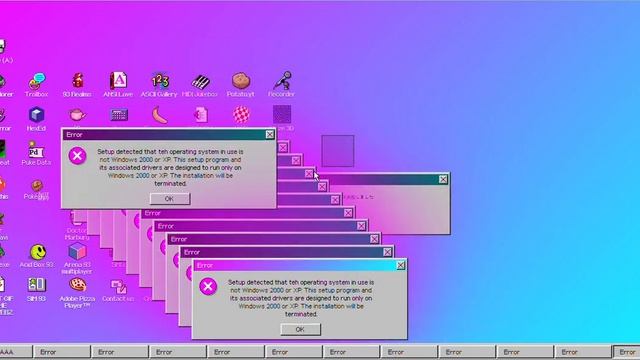Launch the MIDI Jukebox piano icon
The image size is (640, 360).
tap(200, 85)
